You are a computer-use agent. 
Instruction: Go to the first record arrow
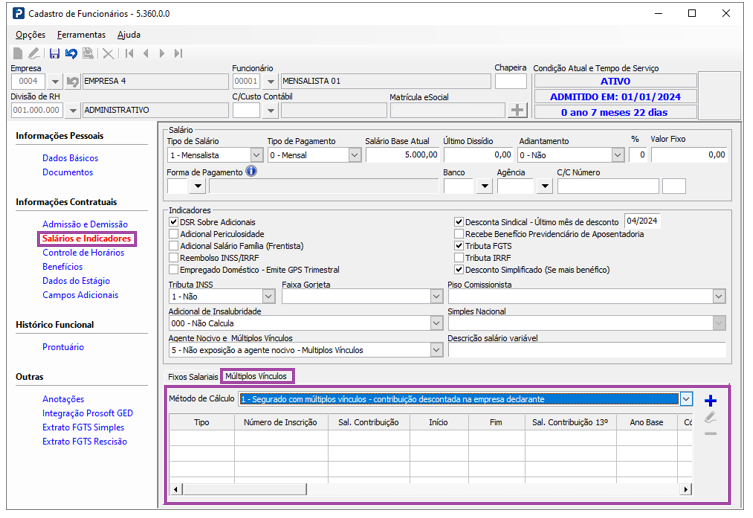coord(129,53)
